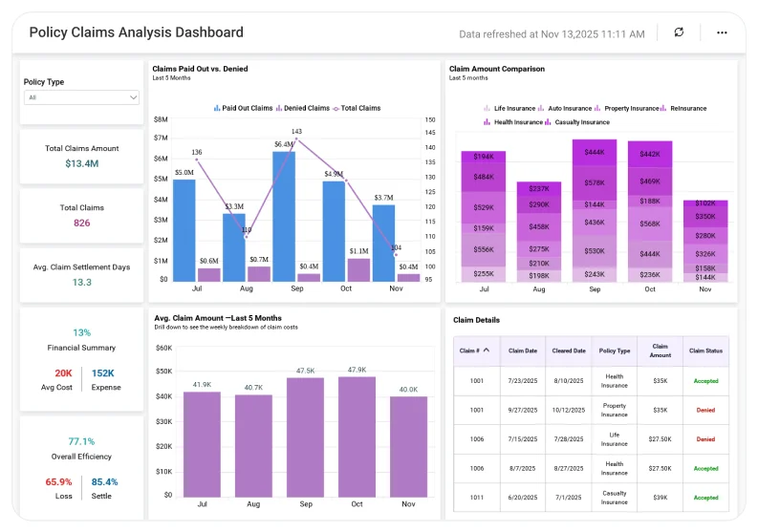Click the Total Claims Amount $13.4M value
758x532 pixels.
point(81,163)
